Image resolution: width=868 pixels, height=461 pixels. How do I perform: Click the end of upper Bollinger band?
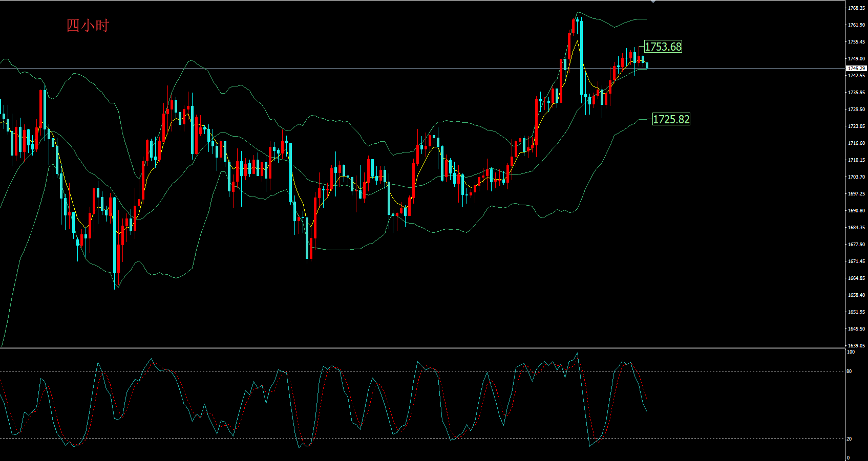[646, 19]
